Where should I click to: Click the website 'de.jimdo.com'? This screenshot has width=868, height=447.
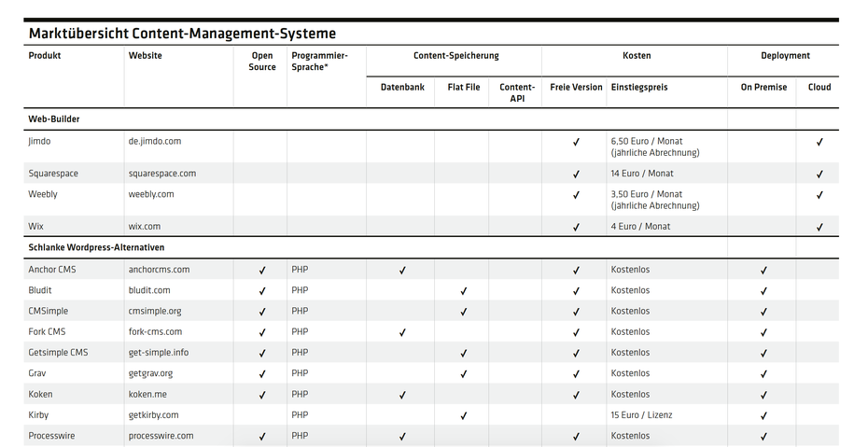154,141
